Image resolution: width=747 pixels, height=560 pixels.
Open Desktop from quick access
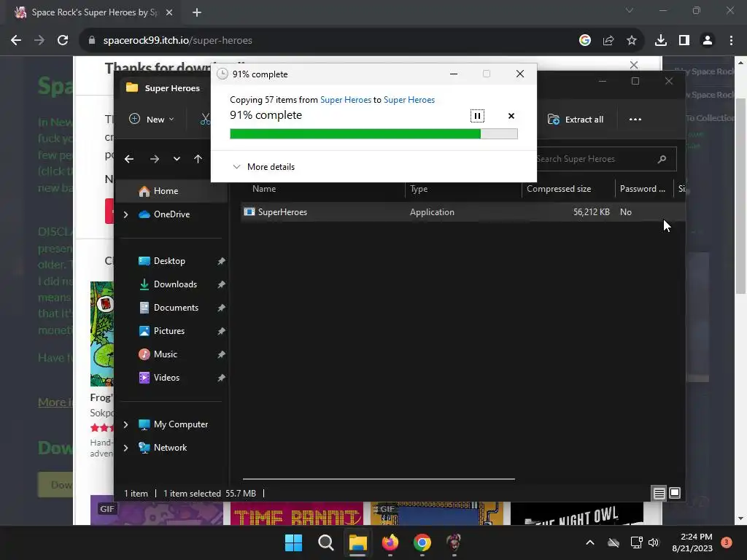click(169, 261)
